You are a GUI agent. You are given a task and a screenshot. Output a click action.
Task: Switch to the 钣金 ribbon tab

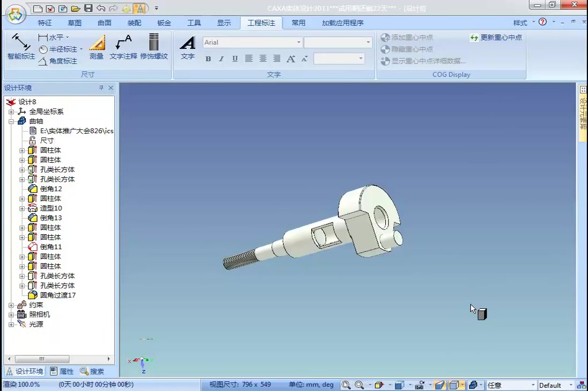click(x=164, y=23)
